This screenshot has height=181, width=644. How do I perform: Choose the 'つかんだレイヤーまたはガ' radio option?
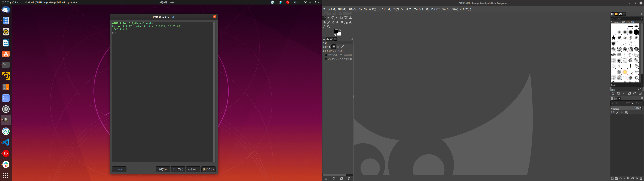(x=339, y=55)
